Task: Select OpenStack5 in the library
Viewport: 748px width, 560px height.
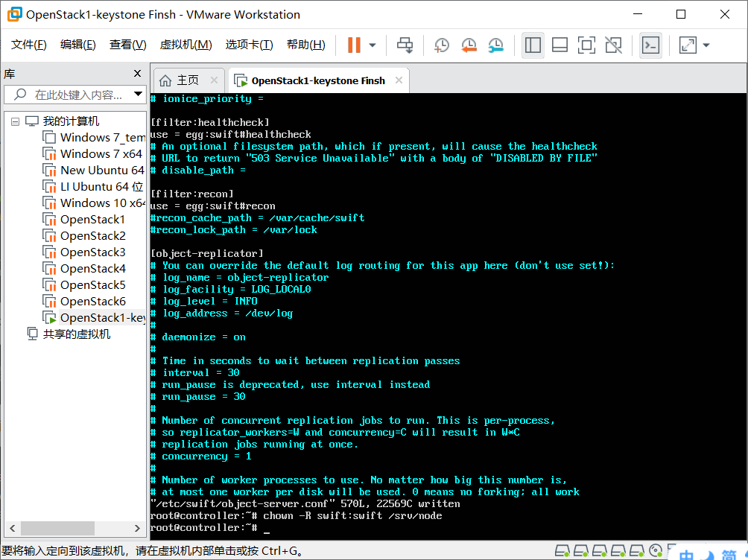Action: [x=92, y=284]
